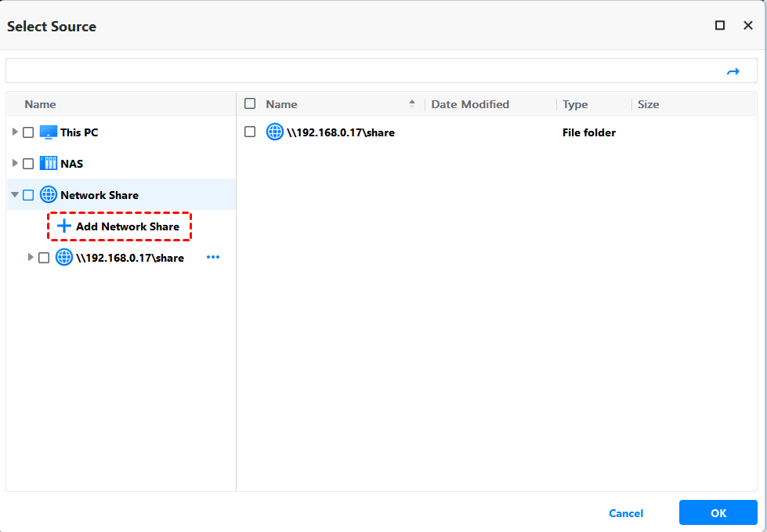Click the globe icon of \\192.168.0.17\share in tree
This screenshot has width=767, height=532.
[64, 258]
